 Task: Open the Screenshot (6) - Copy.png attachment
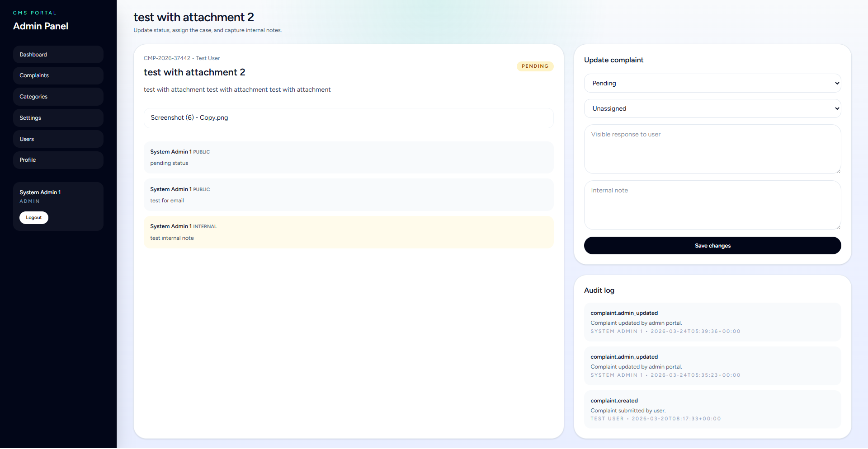point(189,118)
